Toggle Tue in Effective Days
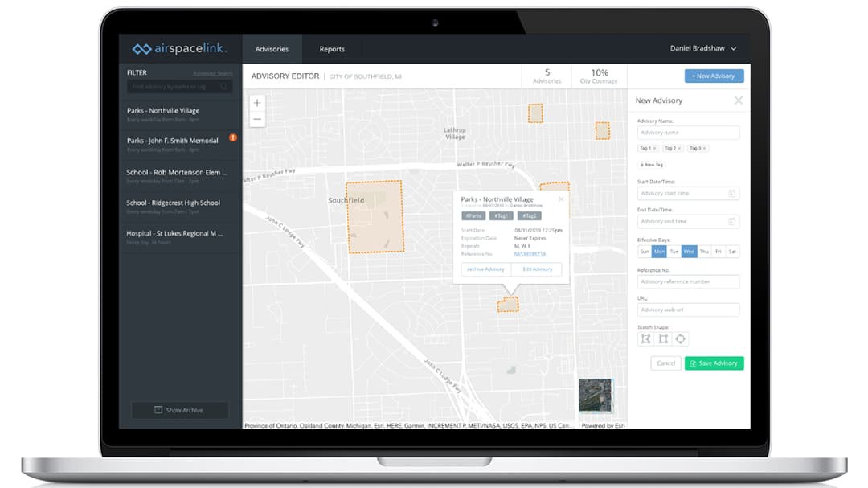 674,252
